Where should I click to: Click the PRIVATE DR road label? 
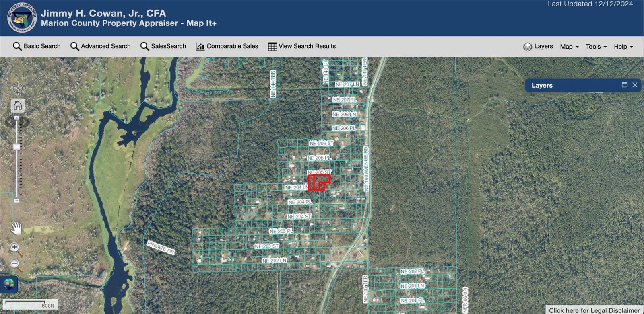coord(161,248)
